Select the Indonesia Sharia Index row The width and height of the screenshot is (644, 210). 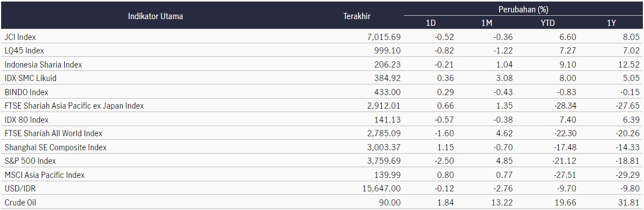(x=322, y=64)
